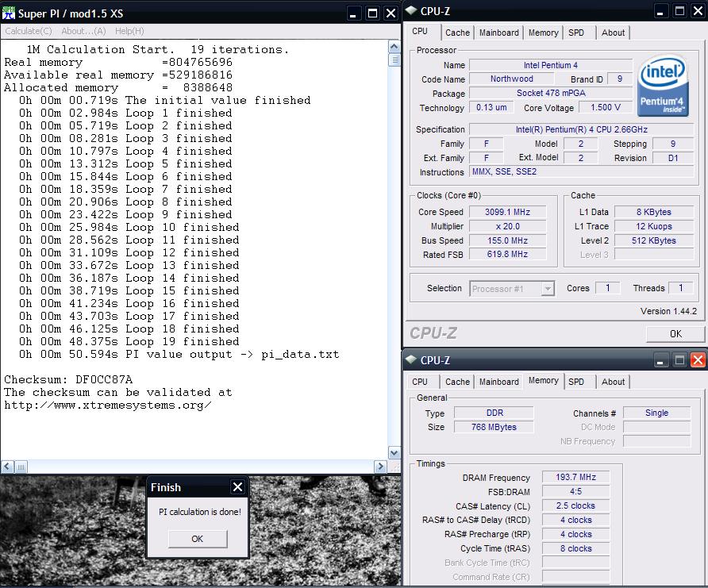Click the Technology value 0.13 um

[x=491, y=107]
